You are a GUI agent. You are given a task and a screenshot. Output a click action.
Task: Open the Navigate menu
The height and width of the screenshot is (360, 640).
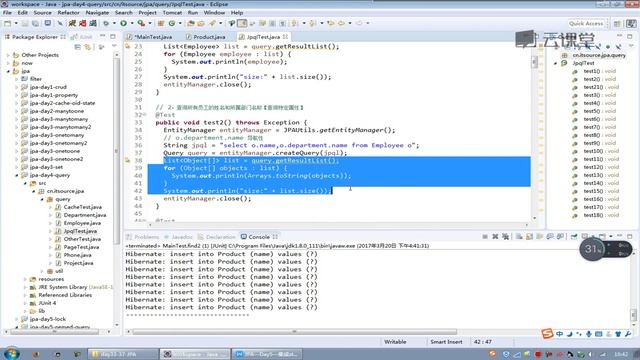pyautogui.click(x=97, y=13)
